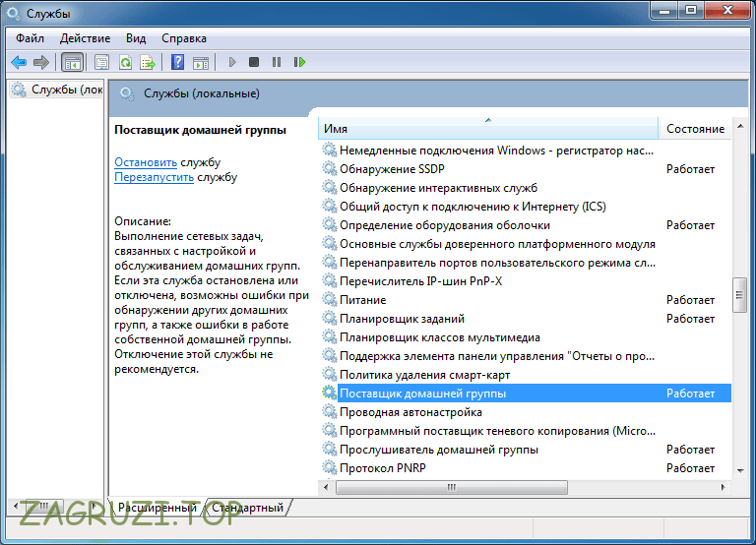Click the Pause service icon
Viewport: 756px width, 545px height.
coord(277,62)
